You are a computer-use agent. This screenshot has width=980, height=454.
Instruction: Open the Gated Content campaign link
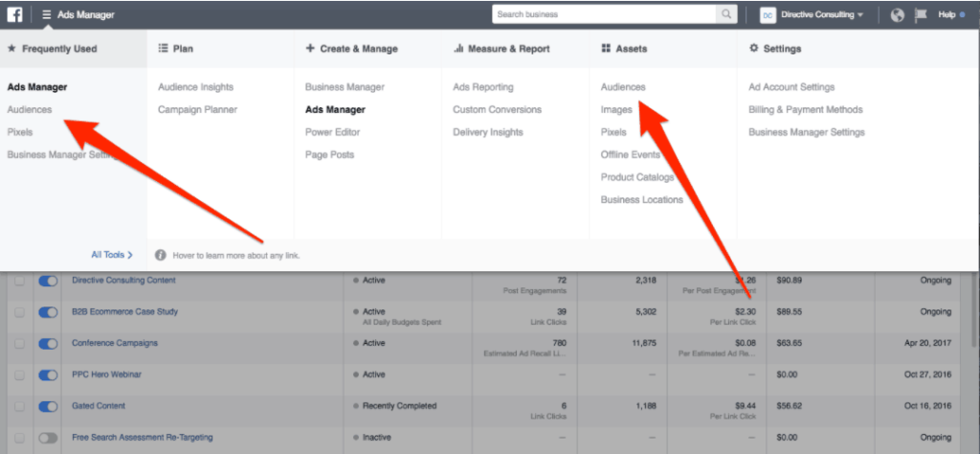(x=99, y=405)
